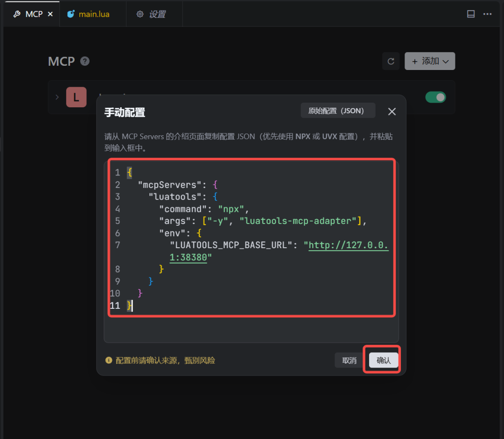
Task: Click the 确认 confirm button
Action: click(384, 360)
